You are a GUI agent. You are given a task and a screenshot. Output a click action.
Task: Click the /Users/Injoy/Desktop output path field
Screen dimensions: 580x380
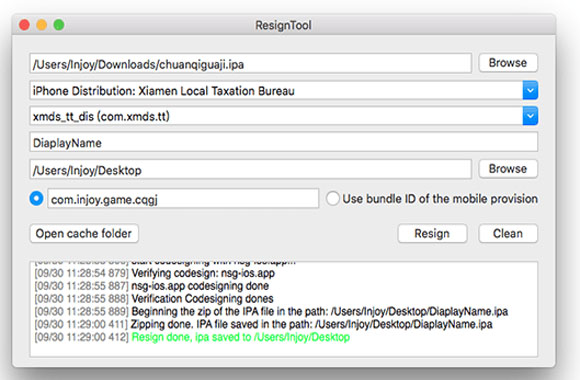click(x=250, y=169)
